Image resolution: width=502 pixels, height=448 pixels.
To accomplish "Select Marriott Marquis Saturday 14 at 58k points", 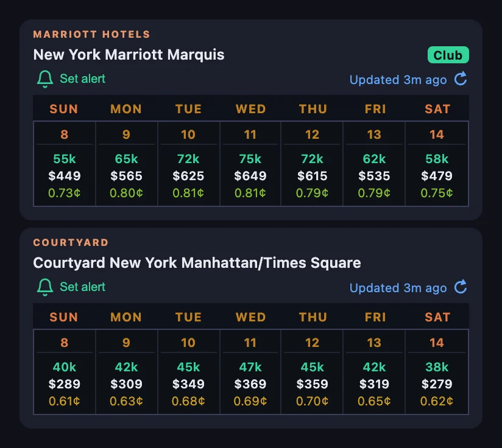I will [437, 164].
